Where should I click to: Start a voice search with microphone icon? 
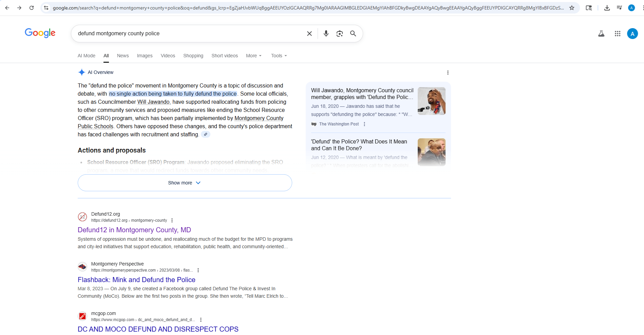tap(326, 34)
